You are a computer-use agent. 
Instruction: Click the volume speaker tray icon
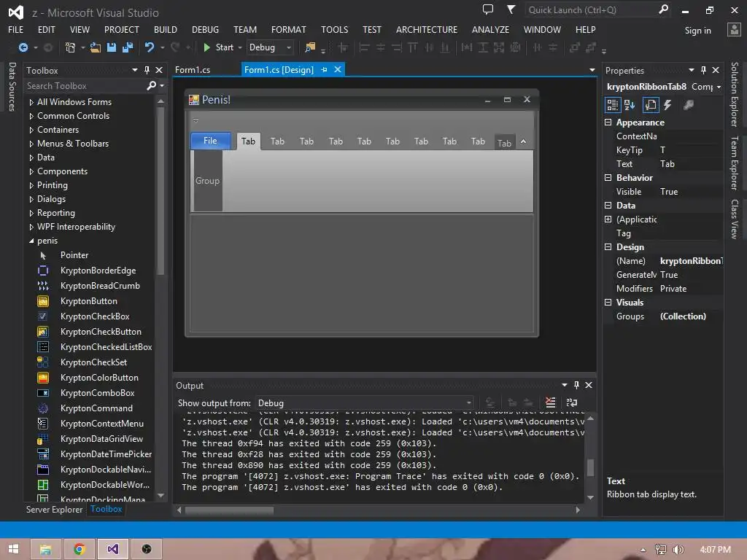[x=678, y=550]
